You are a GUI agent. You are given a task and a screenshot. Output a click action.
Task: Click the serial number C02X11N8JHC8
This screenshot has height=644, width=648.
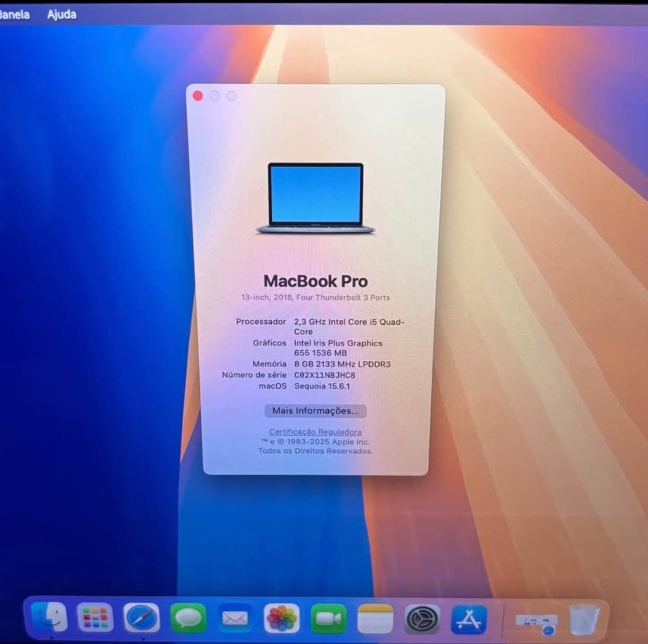point(325,375)
